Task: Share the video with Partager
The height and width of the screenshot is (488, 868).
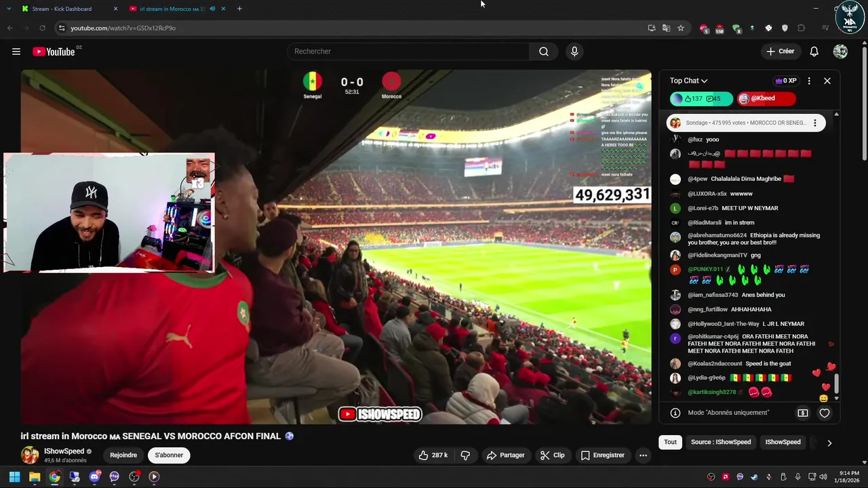Action: pyautogui.click(x=506, y=455)
